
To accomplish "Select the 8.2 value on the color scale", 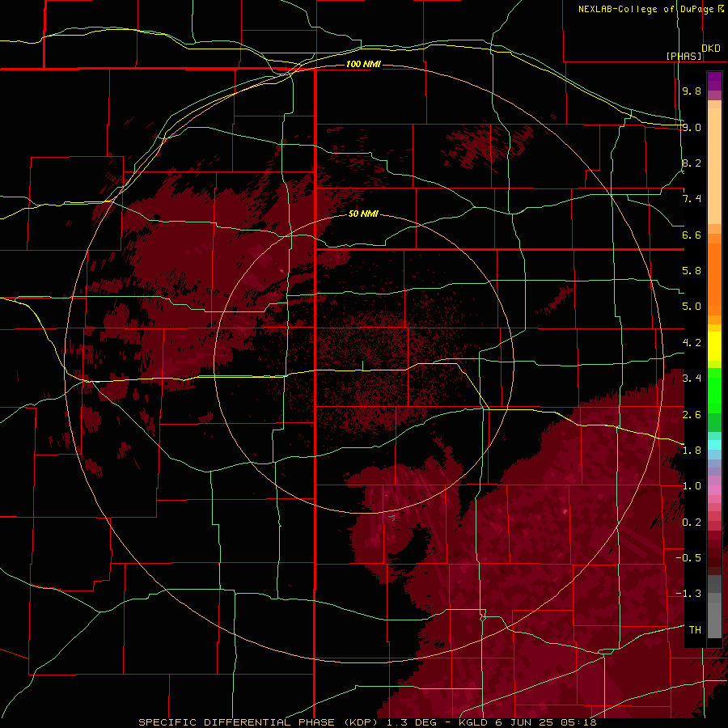I will 692,163.
